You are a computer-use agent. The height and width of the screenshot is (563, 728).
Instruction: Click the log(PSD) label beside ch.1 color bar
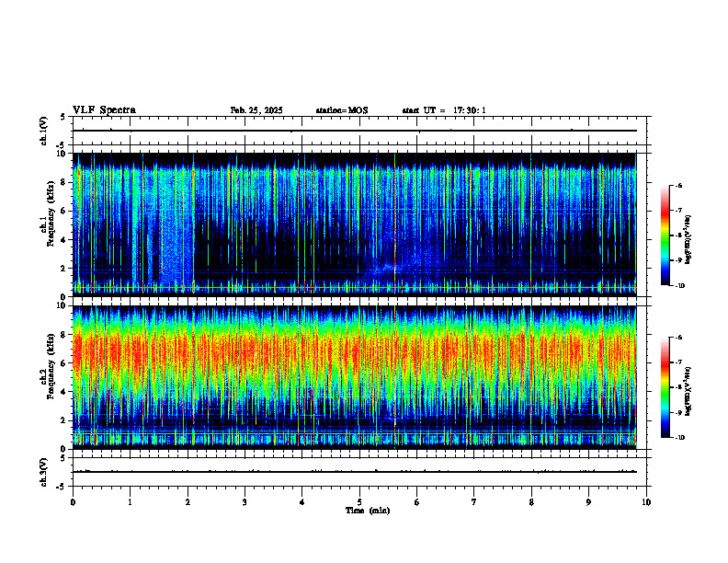(x=688, y=240)
